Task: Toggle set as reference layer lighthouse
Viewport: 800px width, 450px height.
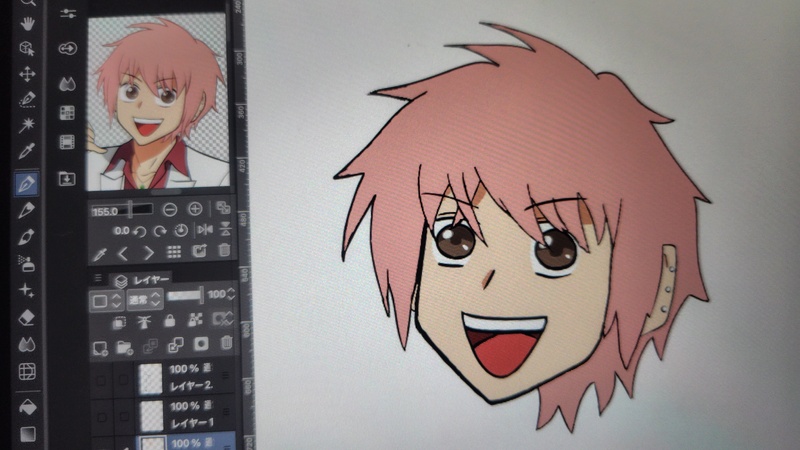Action: point(144,321)
